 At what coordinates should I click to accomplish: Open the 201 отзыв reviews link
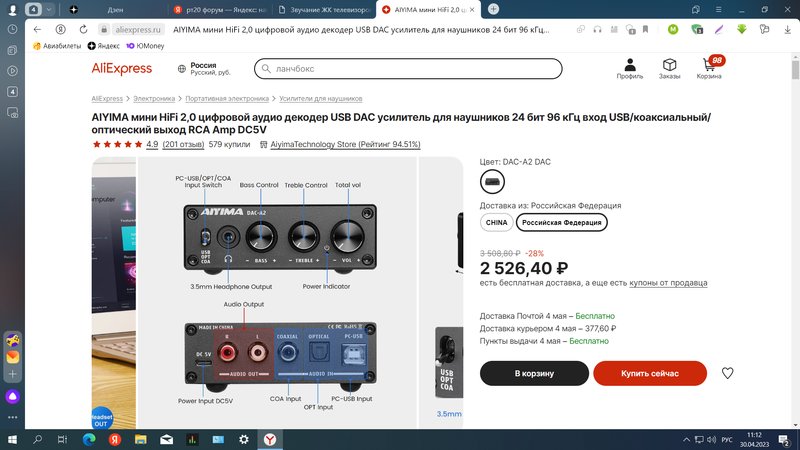[x=183, y=144]
